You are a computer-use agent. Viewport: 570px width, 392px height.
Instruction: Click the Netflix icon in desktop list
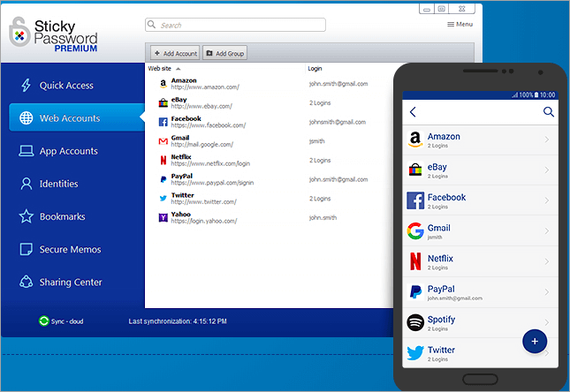point(163,160)
